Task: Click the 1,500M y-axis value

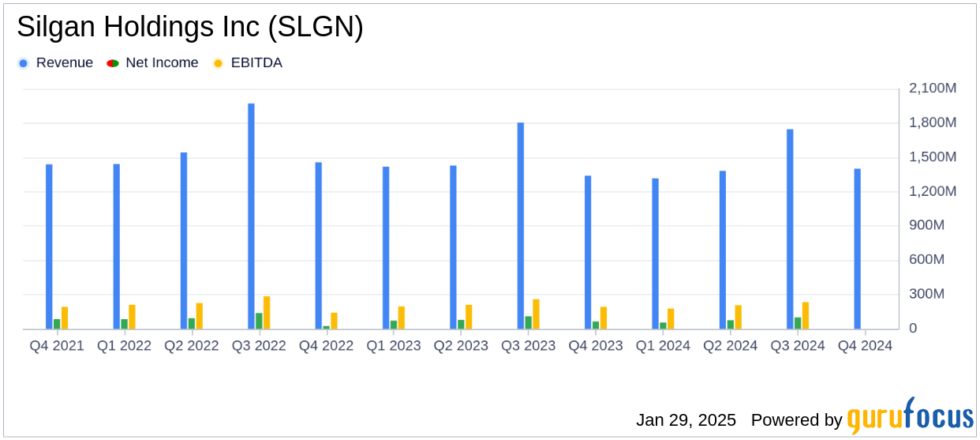Action: (933, 157)
